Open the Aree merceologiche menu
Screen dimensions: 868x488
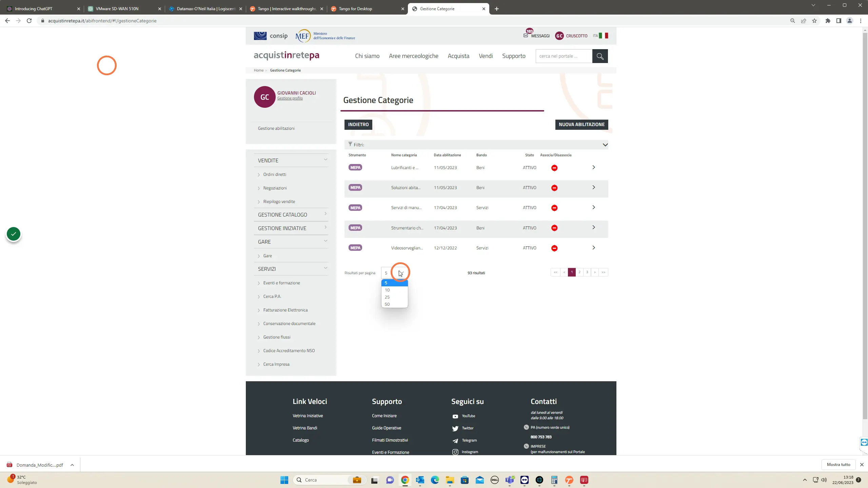click(413, 56)
